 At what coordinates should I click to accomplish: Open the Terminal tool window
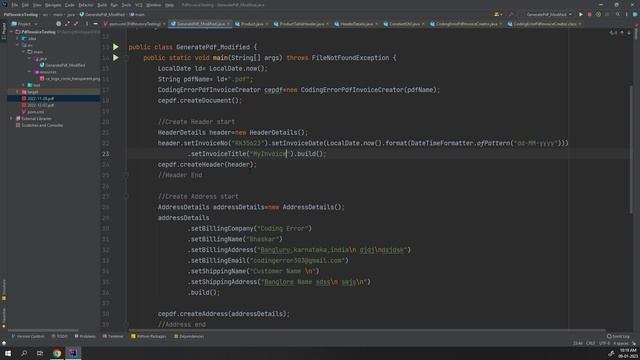pyautogui.click(x=113, y=336)
